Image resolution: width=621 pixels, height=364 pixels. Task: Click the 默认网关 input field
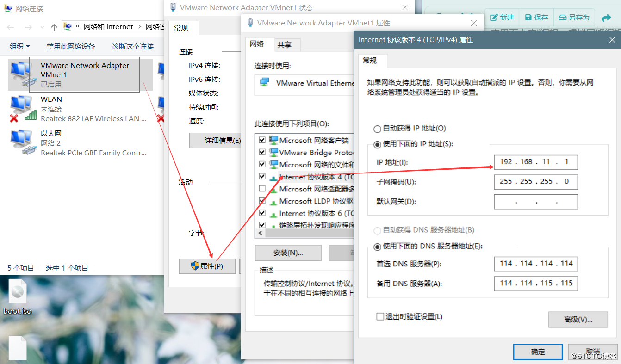tap(536, 202)
